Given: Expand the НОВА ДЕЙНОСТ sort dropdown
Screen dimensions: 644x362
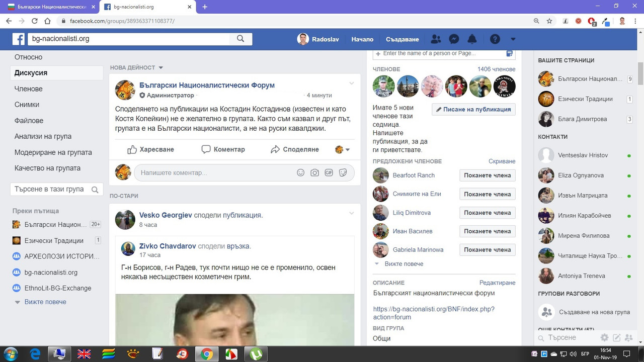Looking at the screenshot, I should coord(161,68).
